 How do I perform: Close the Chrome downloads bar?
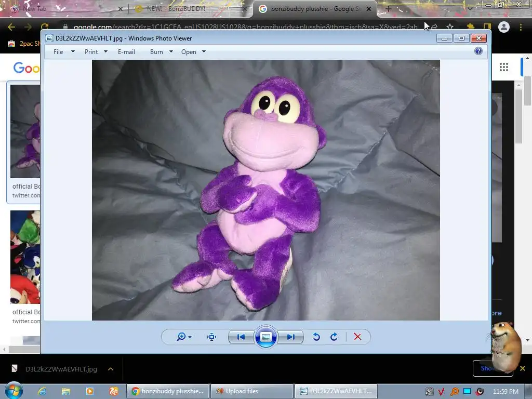point(523,368)
